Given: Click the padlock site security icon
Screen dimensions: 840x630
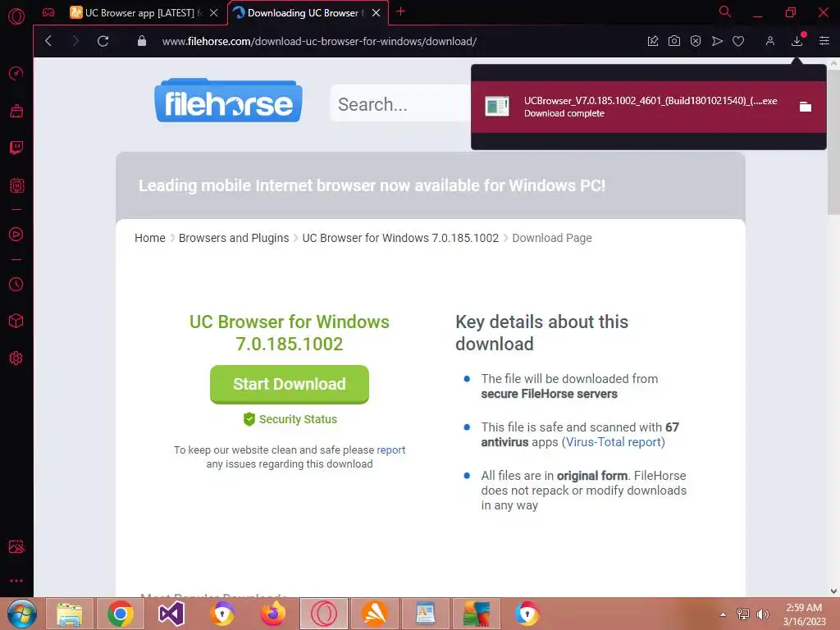Looking at the screenshot, I should point(141,41).
